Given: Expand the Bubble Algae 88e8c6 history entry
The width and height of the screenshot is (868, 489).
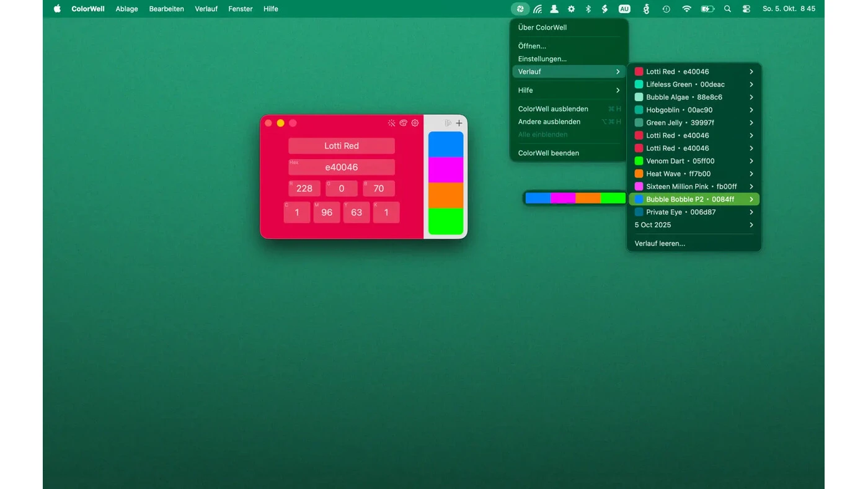Looking at the screenshot, I should (694, 97).
